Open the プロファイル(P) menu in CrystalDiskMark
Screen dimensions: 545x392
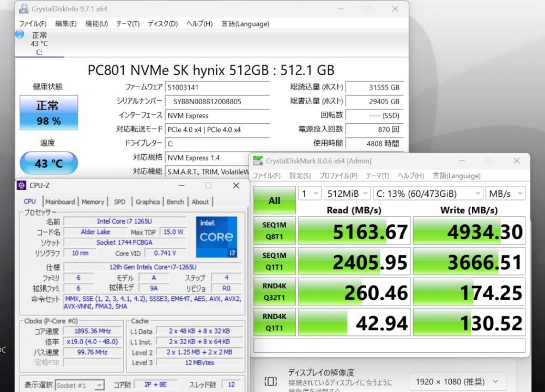click(x=338, y=176)
